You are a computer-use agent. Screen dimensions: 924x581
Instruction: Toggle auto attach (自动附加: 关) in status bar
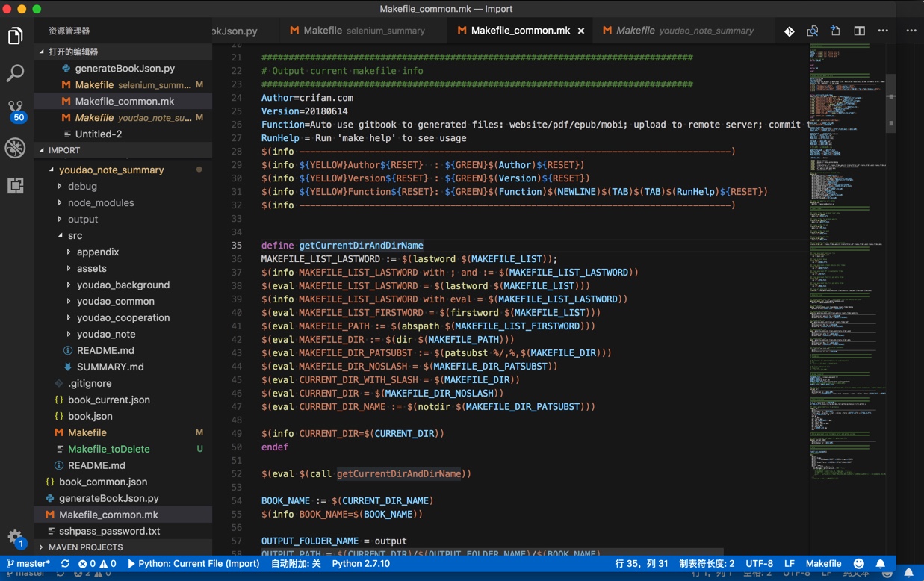296,564
